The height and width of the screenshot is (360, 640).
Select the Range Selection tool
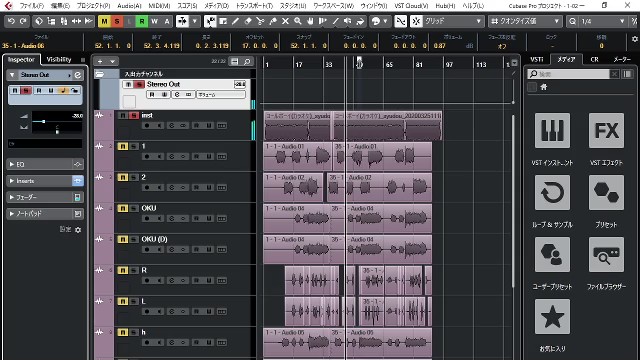tap(223, 21)
